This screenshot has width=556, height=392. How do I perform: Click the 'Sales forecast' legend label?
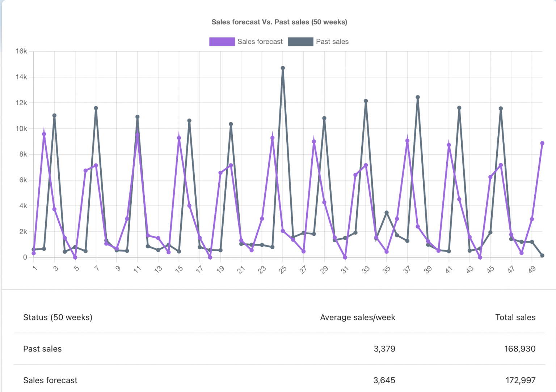pyautogui.click(x=260, y=42)
